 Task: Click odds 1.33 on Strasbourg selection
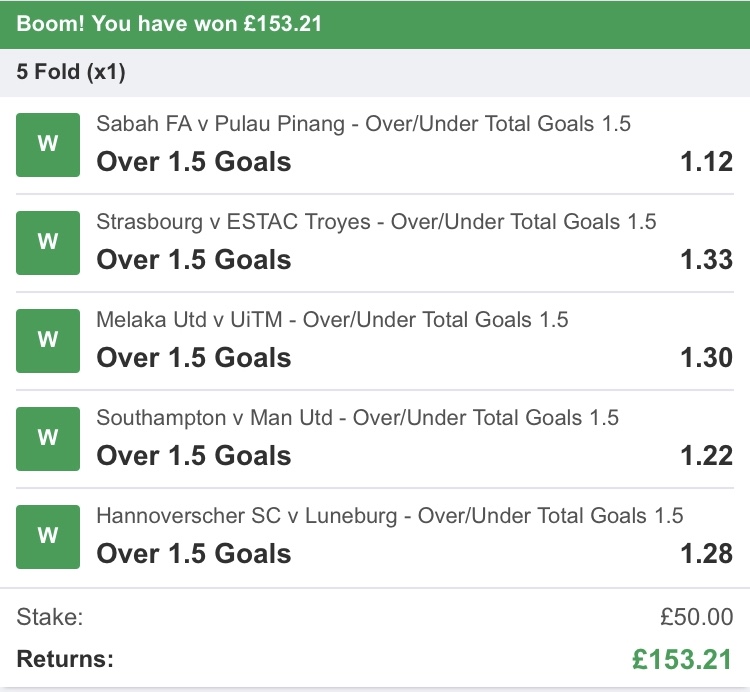(706, 260)
